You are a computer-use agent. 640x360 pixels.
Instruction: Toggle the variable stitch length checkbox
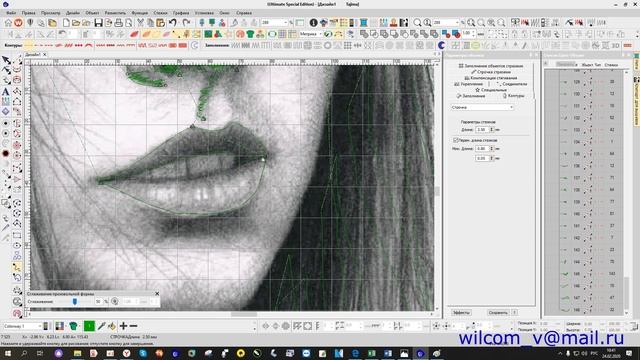point(456,140)
